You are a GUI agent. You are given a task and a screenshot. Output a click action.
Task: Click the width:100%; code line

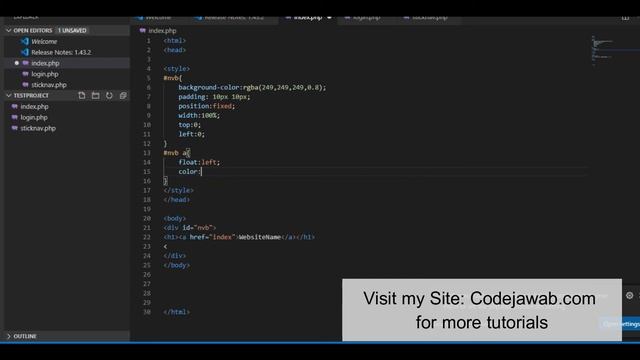(199, 116)
